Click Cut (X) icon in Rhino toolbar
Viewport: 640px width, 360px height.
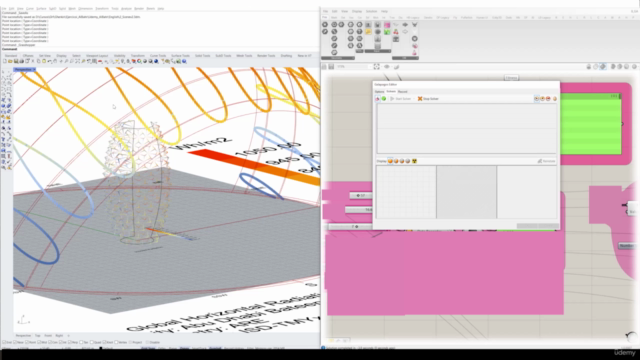[x=33, y=61]
